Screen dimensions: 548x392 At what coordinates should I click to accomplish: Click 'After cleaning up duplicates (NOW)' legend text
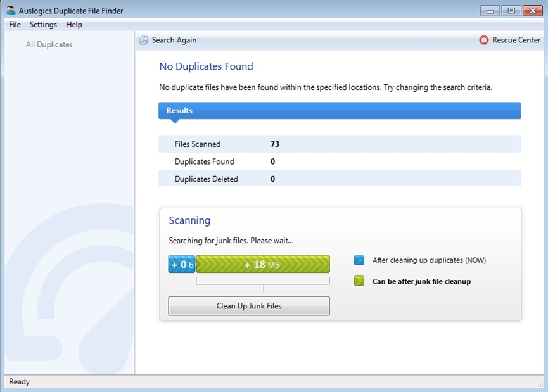pyautogui.click(x=429, y=260)
